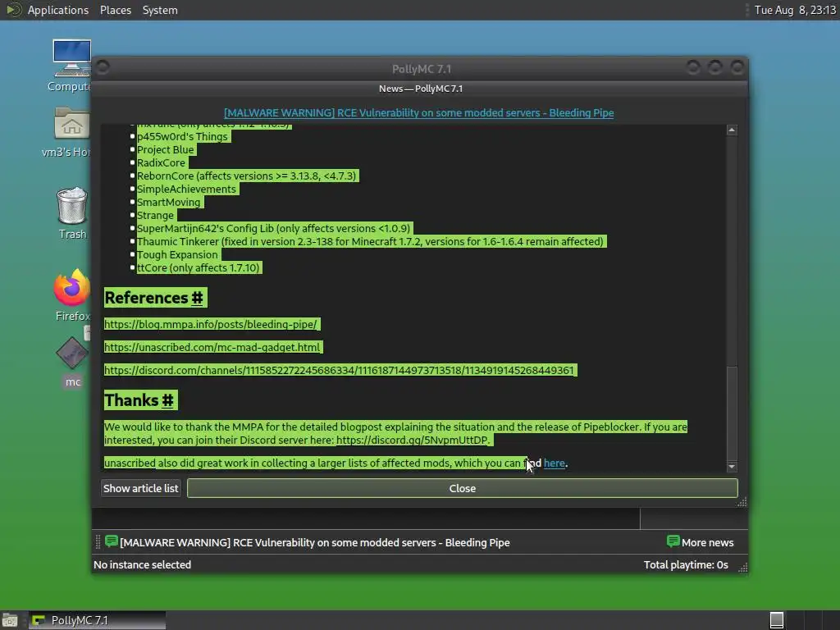Click the References # anchor link
This screenshot has width=840, height=630.
[197, 297]
